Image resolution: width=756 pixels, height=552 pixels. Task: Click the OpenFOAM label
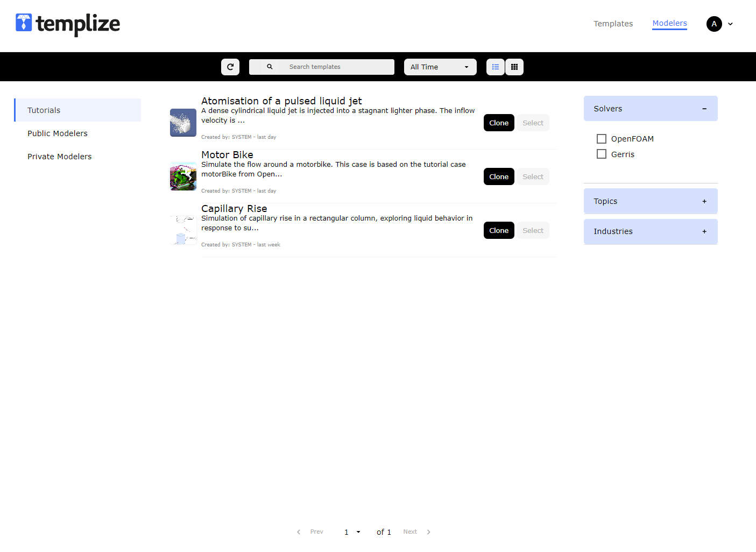(632, 139)
